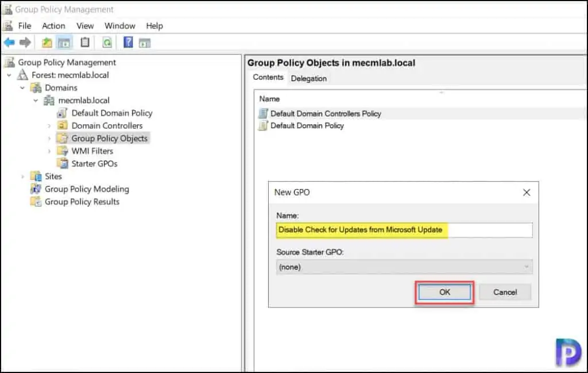
Task: Click the GPO Name input field
Action: [x=404, y=230]
